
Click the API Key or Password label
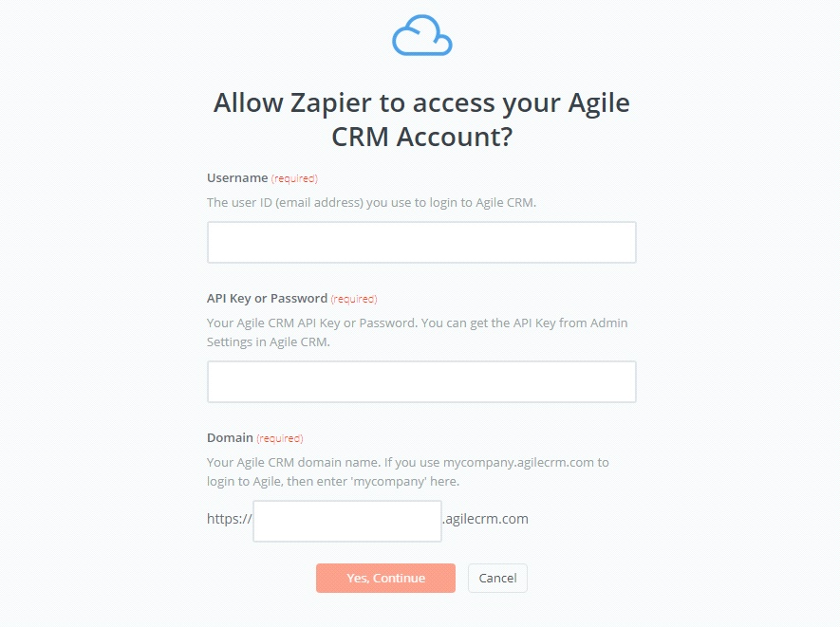267,298
